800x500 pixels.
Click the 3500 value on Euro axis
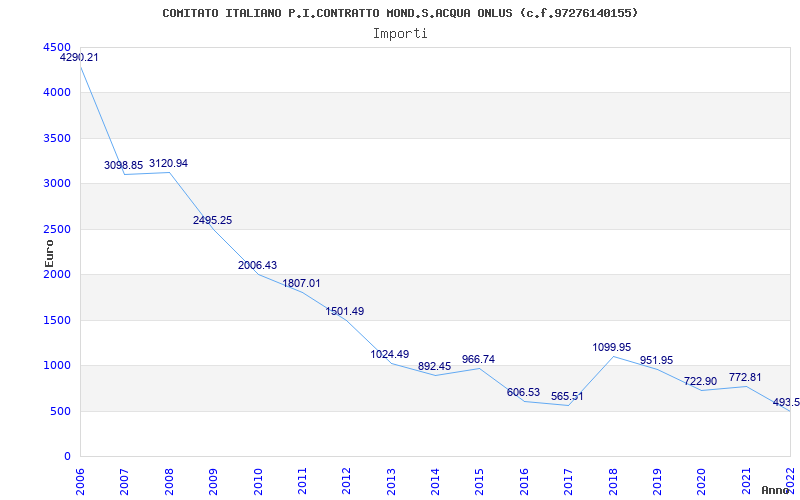[57, 138]
